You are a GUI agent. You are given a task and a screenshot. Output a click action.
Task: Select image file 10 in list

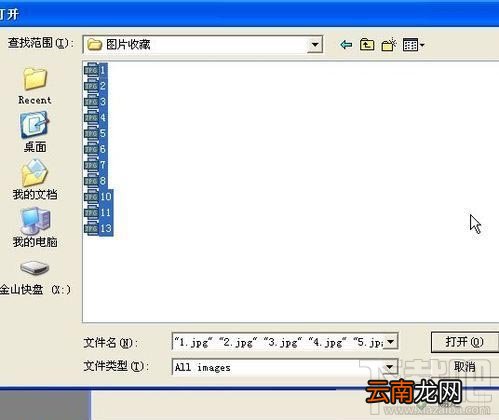[98, 197]
